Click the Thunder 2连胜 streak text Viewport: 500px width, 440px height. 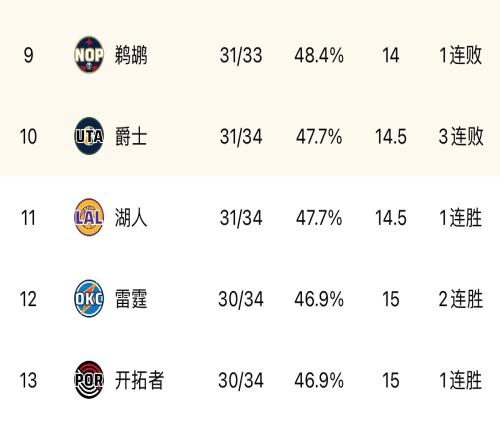click(x=461, y=299)
